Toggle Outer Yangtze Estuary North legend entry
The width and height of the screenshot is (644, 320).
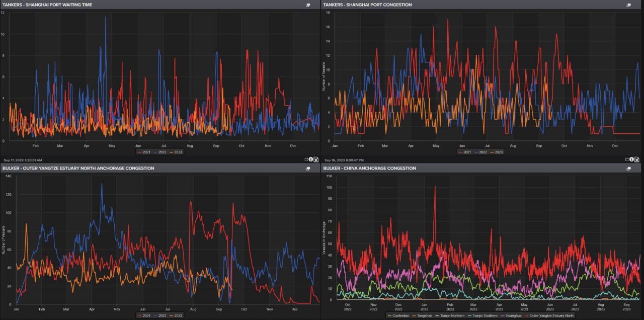pyautogui.click(x=549, y=315)
